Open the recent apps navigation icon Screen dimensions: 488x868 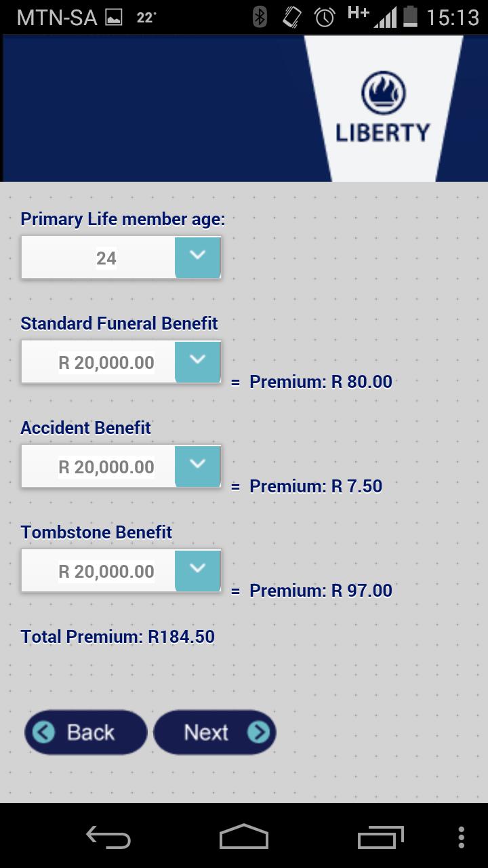click(x=380, y=837)
